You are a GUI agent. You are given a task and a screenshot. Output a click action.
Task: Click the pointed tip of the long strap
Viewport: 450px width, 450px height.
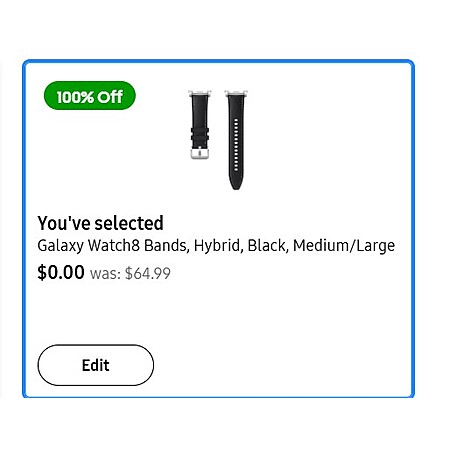point(236,184)
